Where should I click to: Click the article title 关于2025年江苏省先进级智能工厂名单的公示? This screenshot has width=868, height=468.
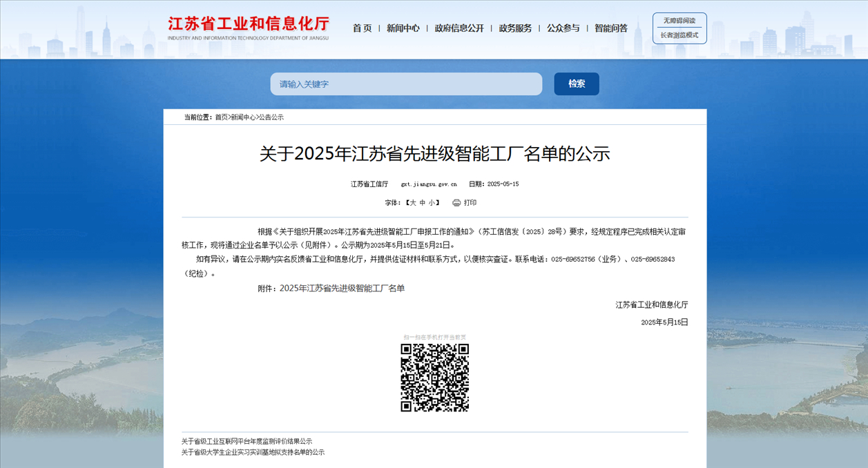(435, 154)
